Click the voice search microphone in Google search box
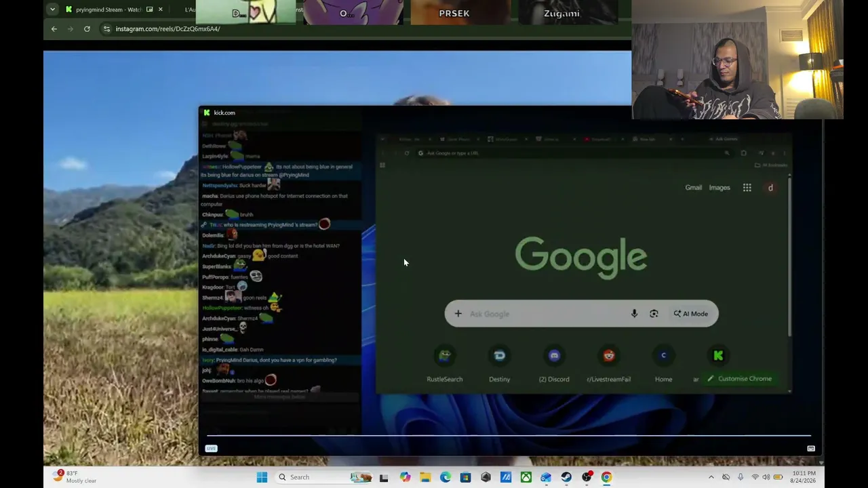Image resolution: width=868 pixels, height=488 pixels. (x=634, y=314)
